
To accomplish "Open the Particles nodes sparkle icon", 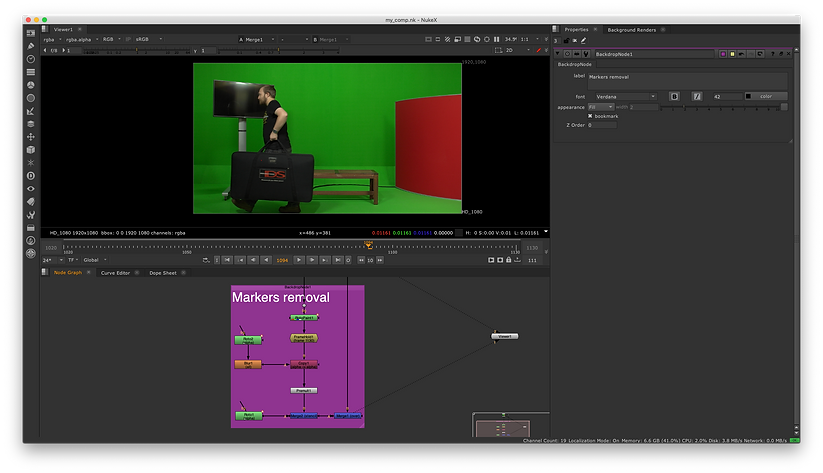I will (x=31, y=163).
